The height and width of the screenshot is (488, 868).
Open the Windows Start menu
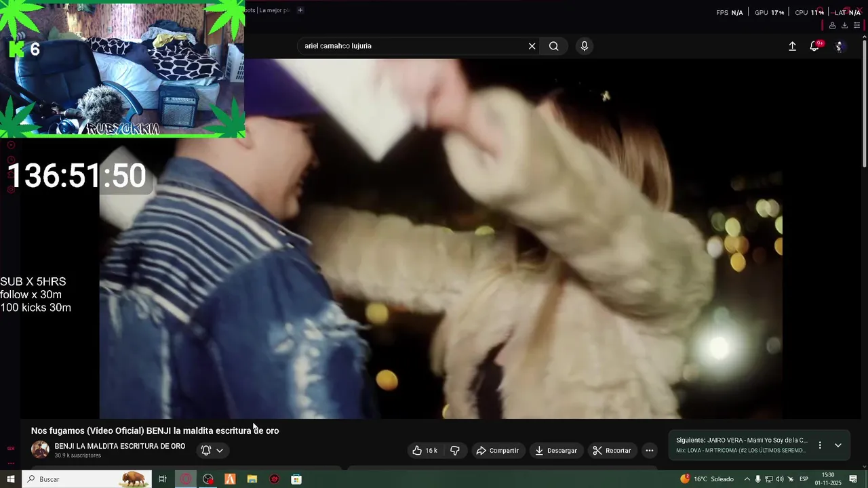(x=10, y=479)
